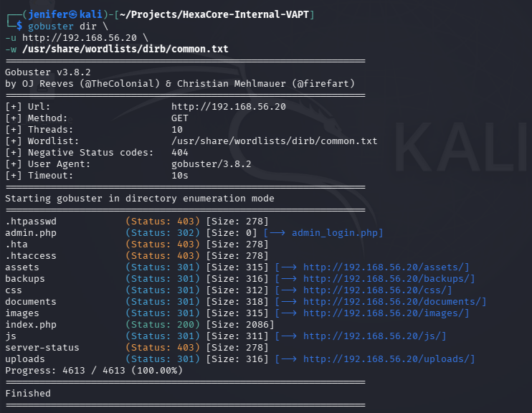Click the Progress: 4613 / 4613 line
This screenshot has height=413, width=532.
point(94,371)
